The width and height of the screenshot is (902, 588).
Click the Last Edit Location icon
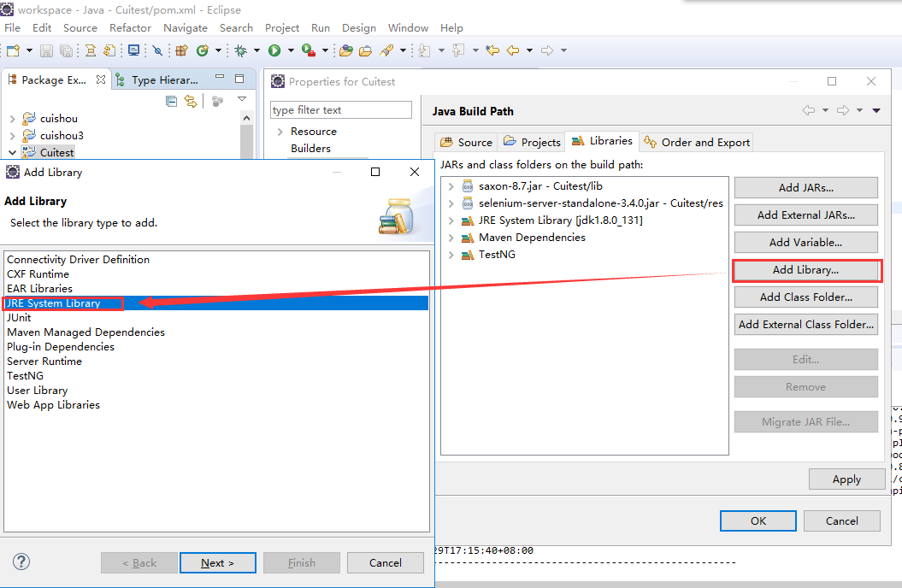tap(492, 50)
